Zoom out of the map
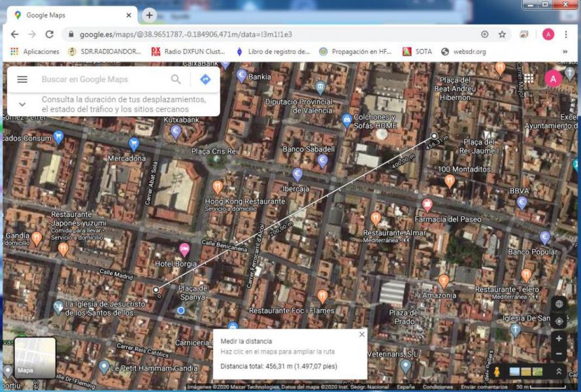The width and height of the screenshot is (581, 392). pyautogui.click(x=559, y=355)
